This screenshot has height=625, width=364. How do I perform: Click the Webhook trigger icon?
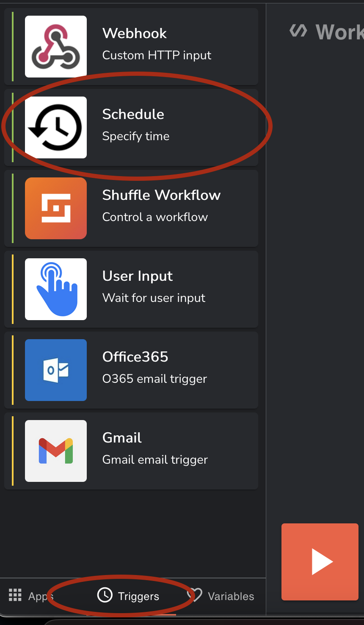[x=56, y=47]
